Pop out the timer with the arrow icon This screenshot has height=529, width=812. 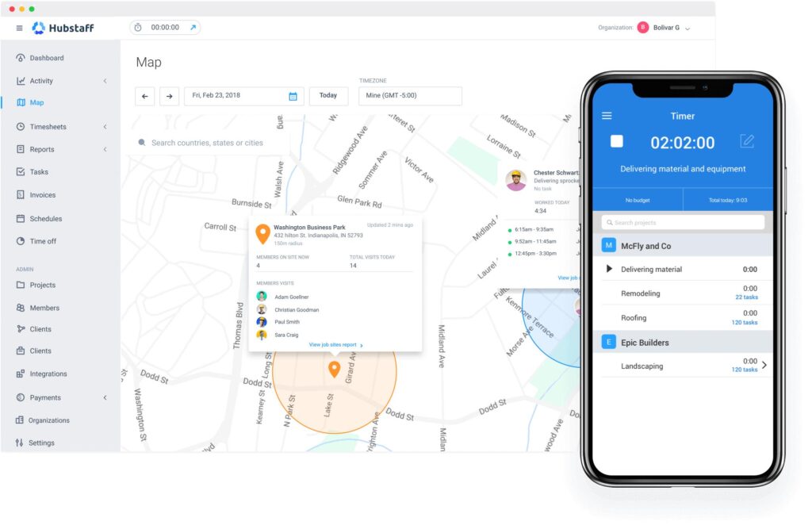pyautogui.click(x=193, y=28)
